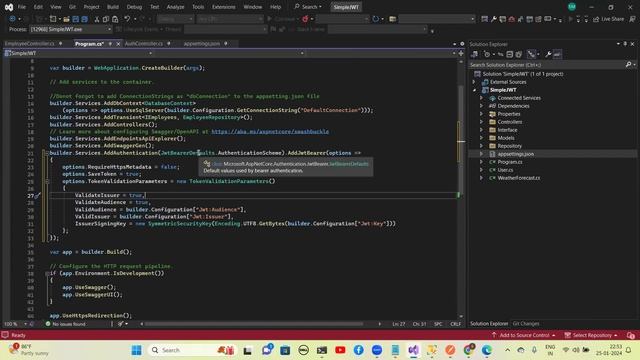Click the Solution Explorer Preview Selected Items icon
The width and height of the screenshot is (640, 360).
[x=557, y=54]
